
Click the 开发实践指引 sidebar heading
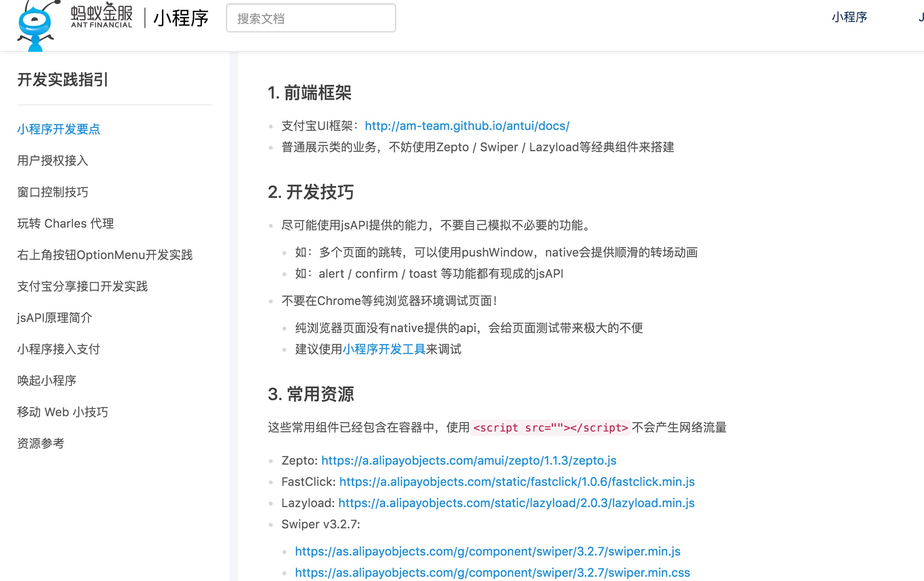click(62, 79)
